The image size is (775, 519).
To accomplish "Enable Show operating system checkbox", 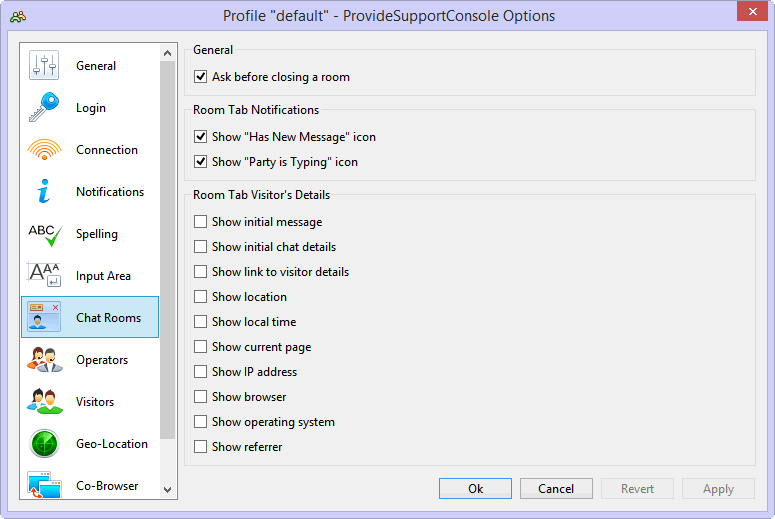I will coord(200,421).
